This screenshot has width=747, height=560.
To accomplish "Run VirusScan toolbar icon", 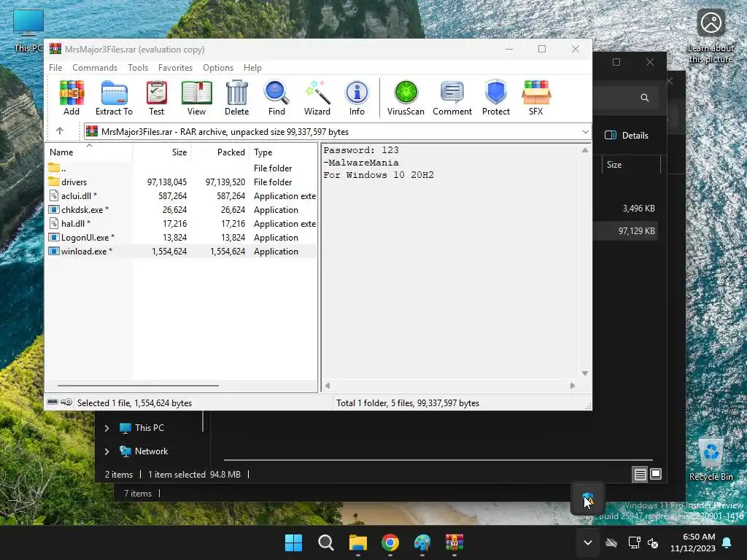I will coord(406,98).
